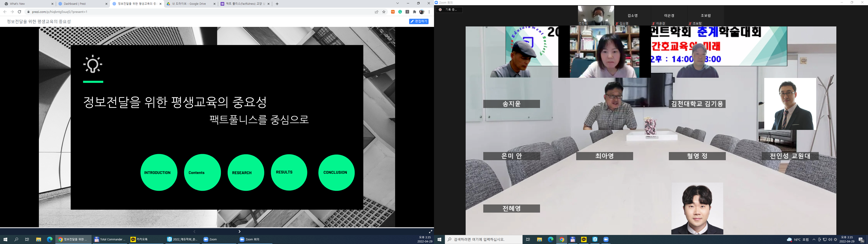
Task: Open the Chrome profile avatar
Action: point(422,12)
